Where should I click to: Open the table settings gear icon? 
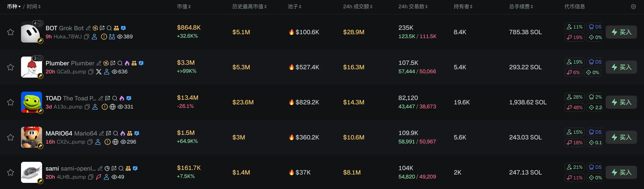point(633,7)
